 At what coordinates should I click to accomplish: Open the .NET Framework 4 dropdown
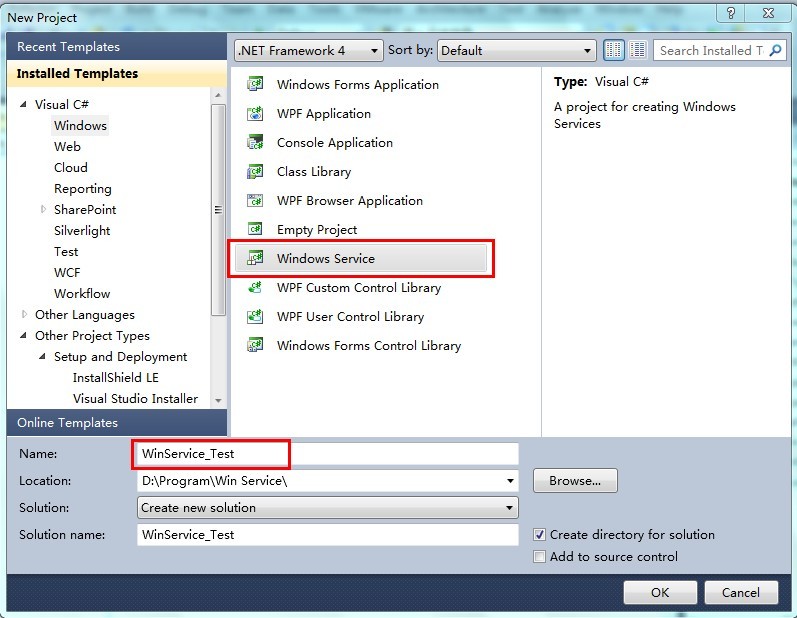tap(309, 50)
